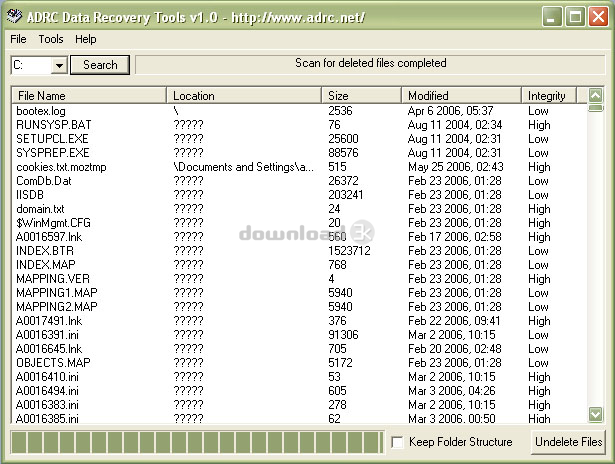Click size value 88576
This screenshot has height=464, width=615.
pos(343,153)
